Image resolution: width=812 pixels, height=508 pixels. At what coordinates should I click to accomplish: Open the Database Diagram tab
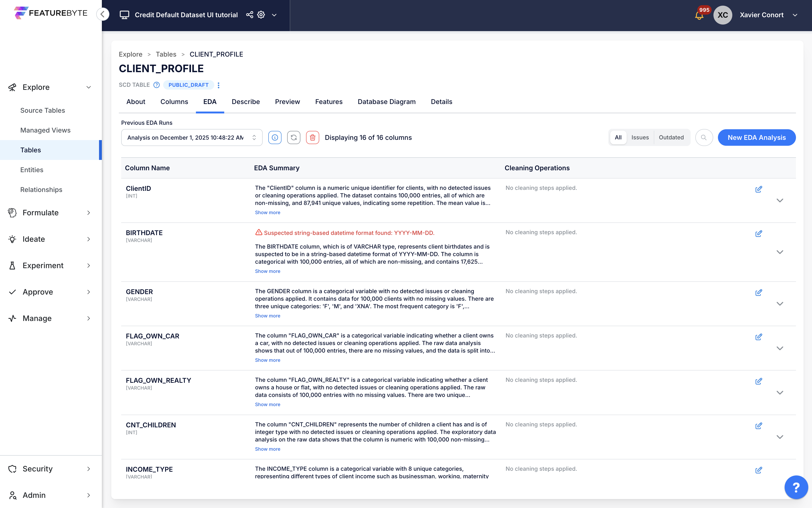click(386, 102)
